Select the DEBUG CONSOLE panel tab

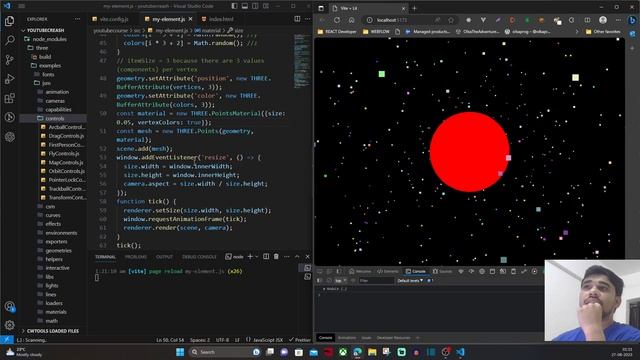coord(199,257)
